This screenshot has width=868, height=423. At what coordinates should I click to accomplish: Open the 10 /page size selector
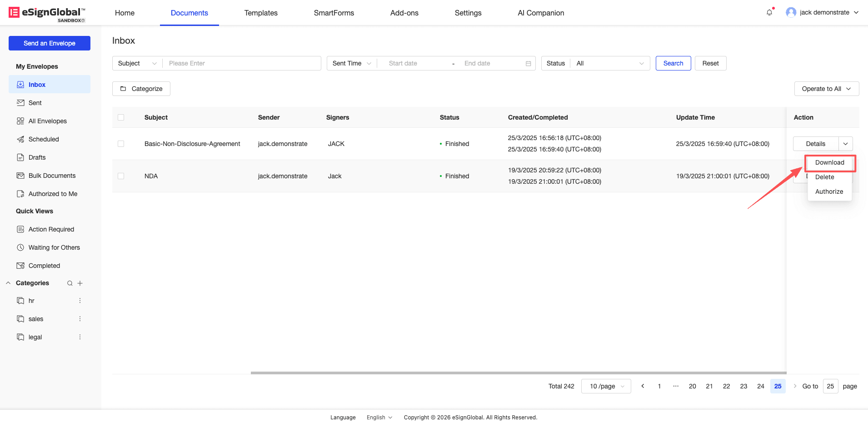click(x=606, y=386)
